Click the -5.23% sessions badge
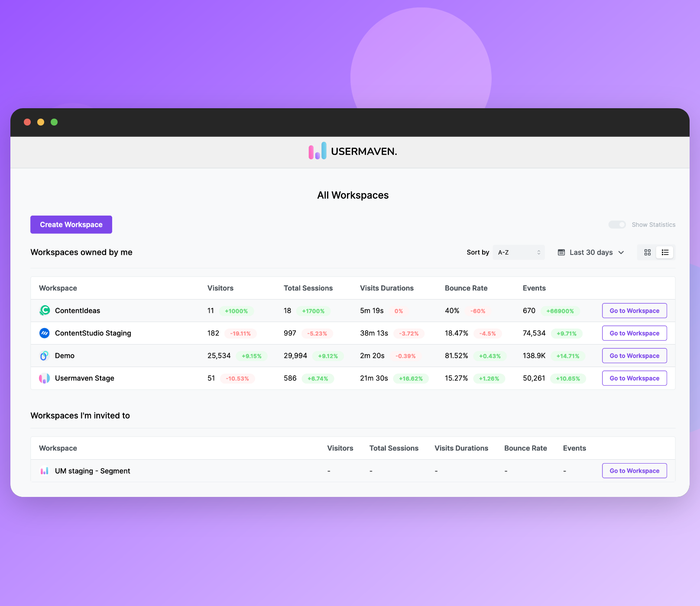The image size is (700, 606). tap(317, 333)
